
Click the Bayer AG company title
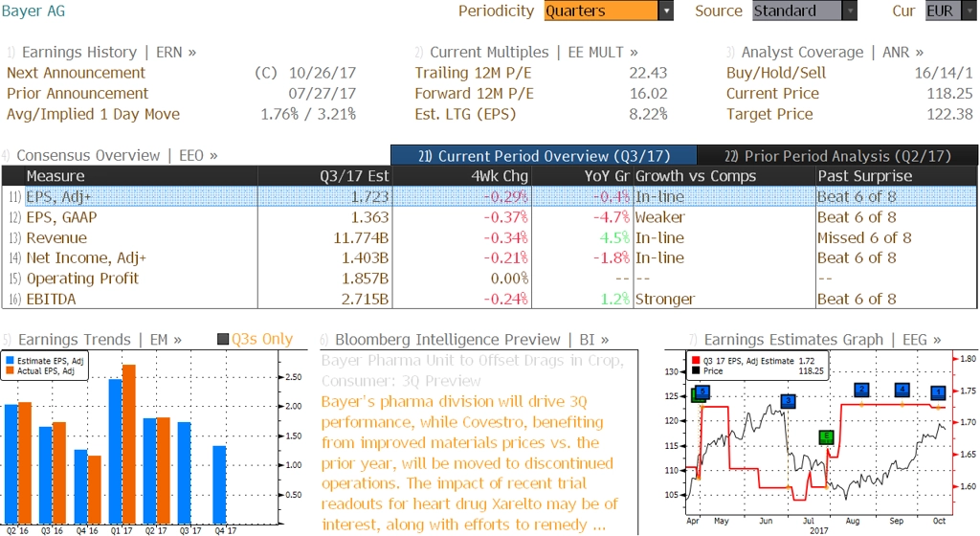tap(33, 11)
